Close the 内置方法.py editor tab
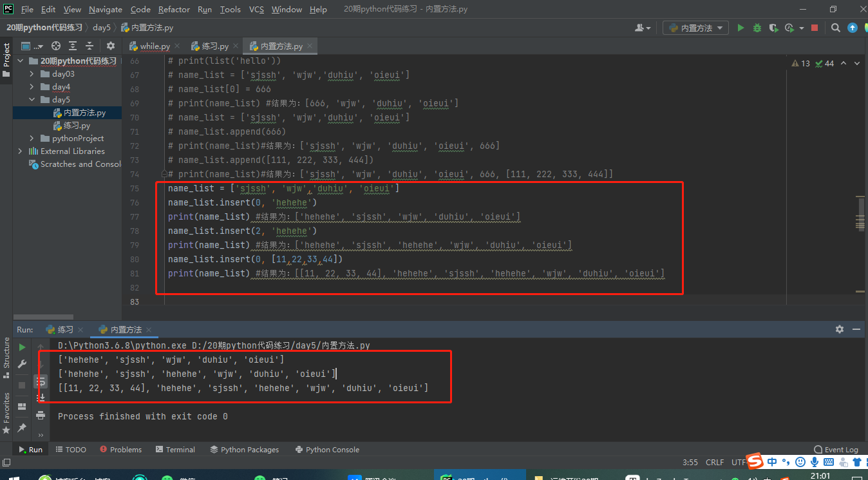 [310, 46]
